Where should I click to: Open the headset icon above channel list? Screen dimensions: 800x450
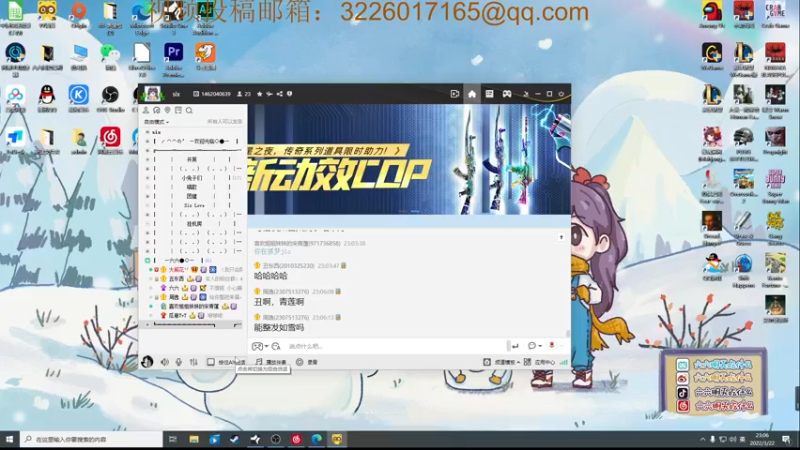(x=157, y=110)
